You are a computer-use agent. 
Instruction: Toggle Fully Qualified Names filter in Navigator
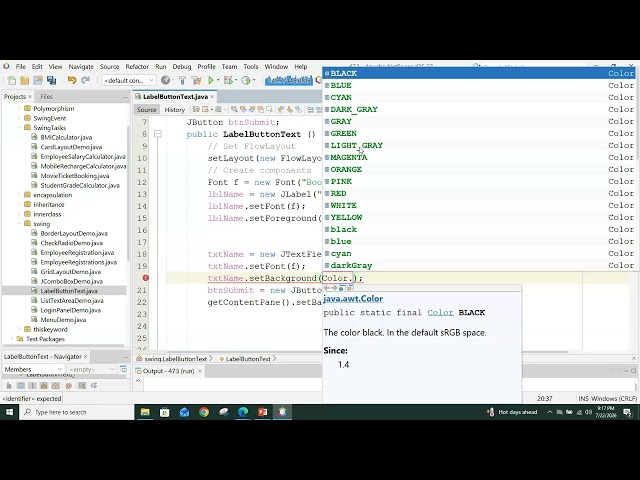click(x=69, y=385)
